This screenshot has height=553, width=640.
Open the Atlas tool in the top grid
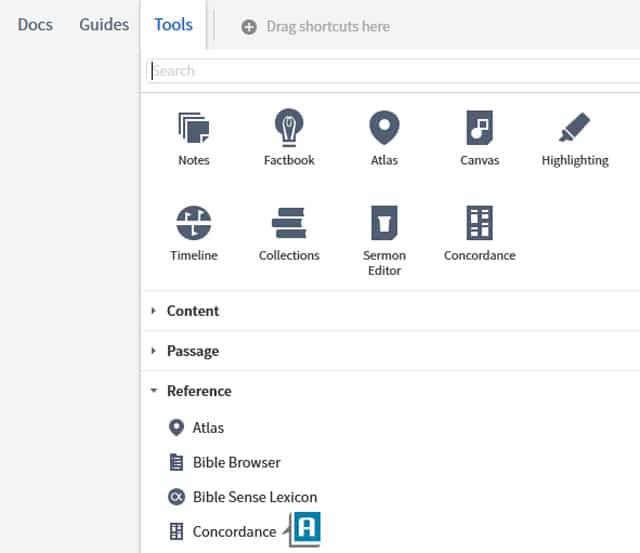[384, 129]
